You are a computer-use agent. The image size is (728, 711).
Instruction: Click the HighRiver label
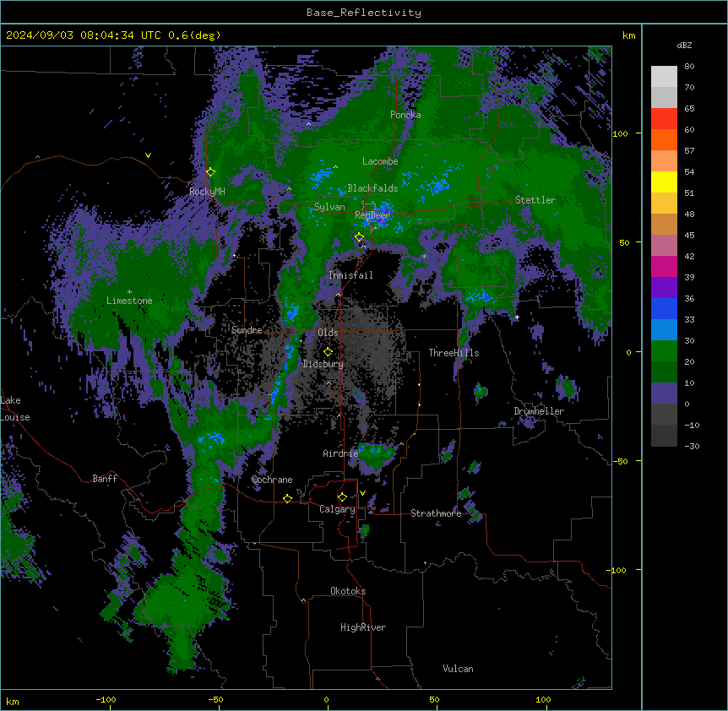click(363, 627)
